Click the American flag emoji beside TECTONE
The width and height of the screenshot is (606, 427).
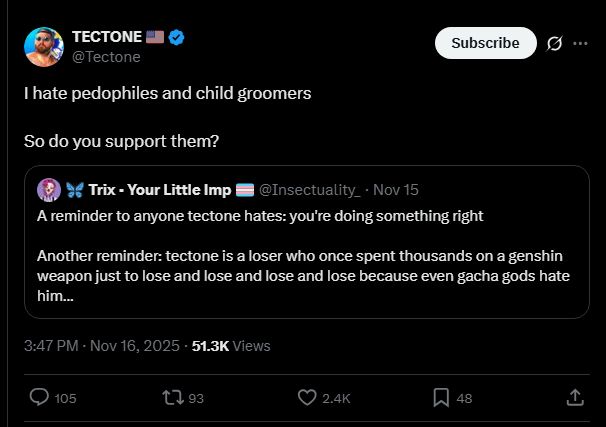(154, 37)
